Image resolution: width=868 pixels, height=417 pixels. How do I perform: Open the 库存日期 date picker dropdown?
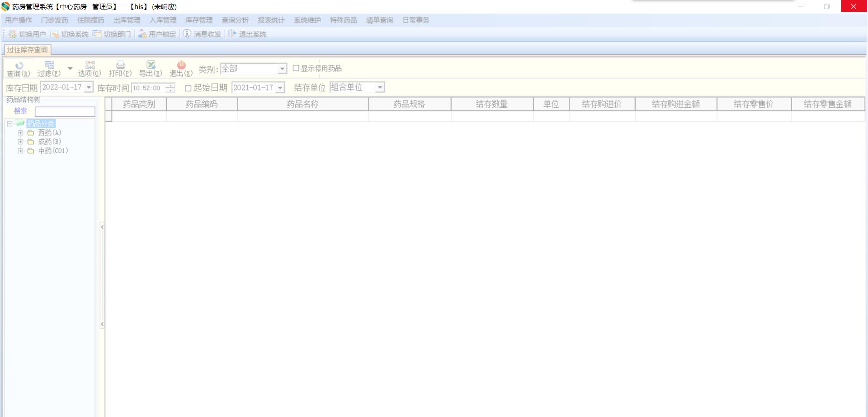click(89, 87)
